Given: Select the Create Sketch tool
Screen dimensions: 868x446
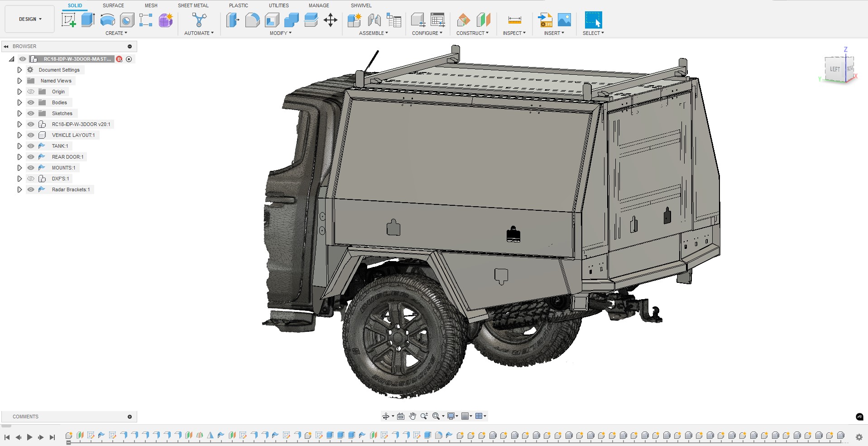Looking at the screenshot, I should coord(69,20).
